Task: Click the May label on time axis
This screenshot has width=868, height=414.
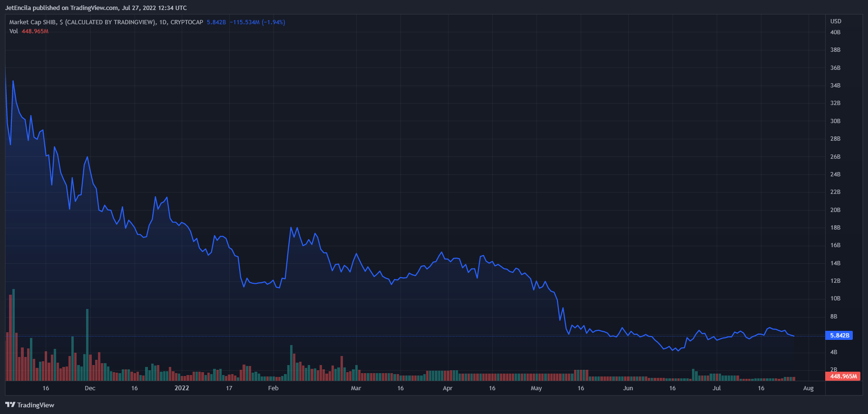Action: [536, 388]
